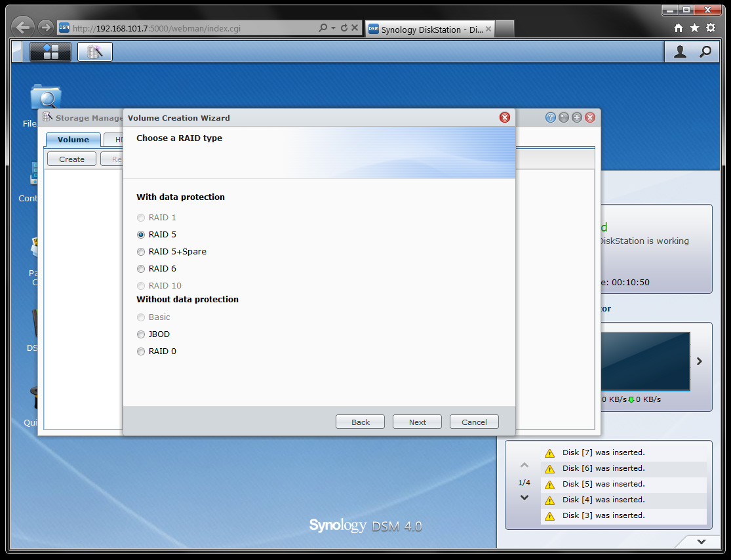Image resolution: width=731 pixels, height=560 pixels.
Task: Open browser Favorites star icon
Action: (695, 28)
